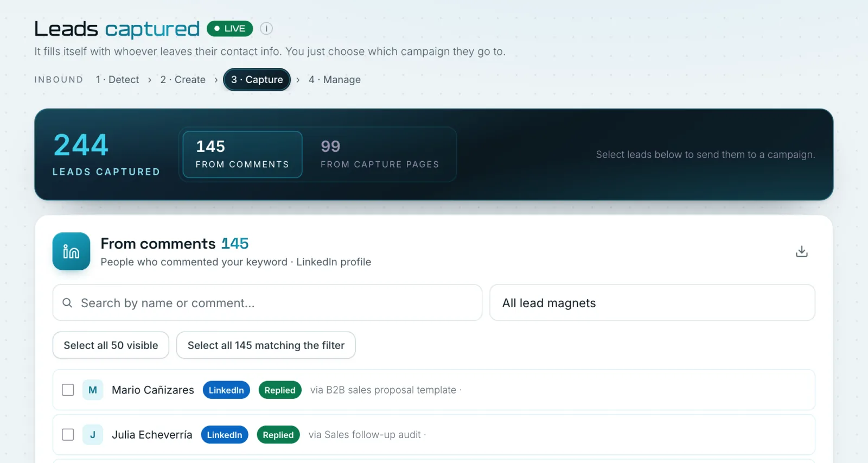Go to step 2 Create

point(183,80)
